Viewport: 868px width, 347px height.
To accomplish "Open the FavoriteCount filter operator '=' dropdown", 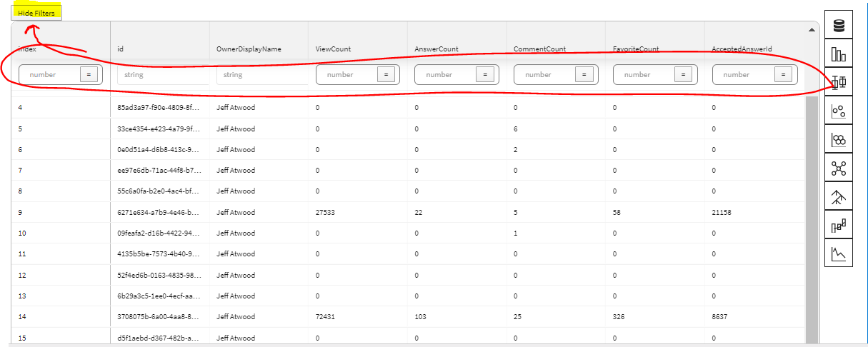I will pos(683,74).
